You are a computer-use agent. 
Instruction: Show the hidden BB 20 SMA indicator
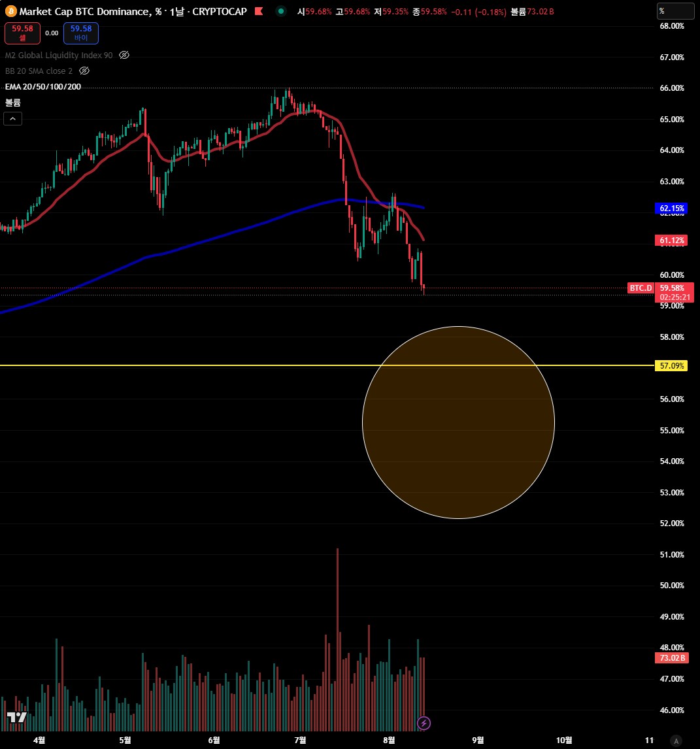(84, 71)
